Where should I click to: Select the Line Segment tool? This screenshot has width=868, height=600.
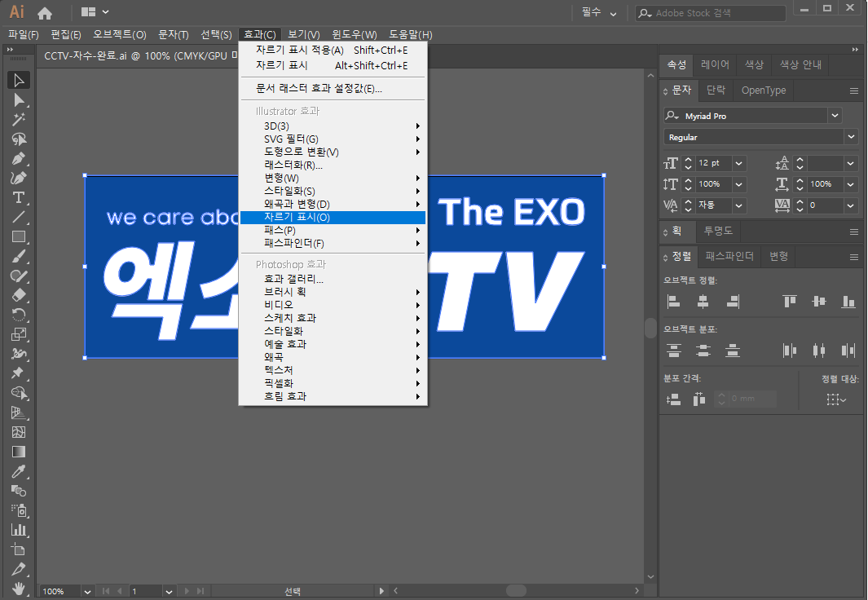click(x=18, y=217)
